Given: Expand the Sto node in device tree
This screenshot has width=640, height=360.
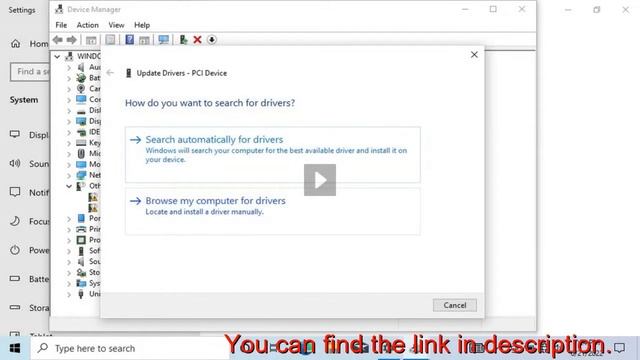Looking at the screenshot, I should coord(69,273).
